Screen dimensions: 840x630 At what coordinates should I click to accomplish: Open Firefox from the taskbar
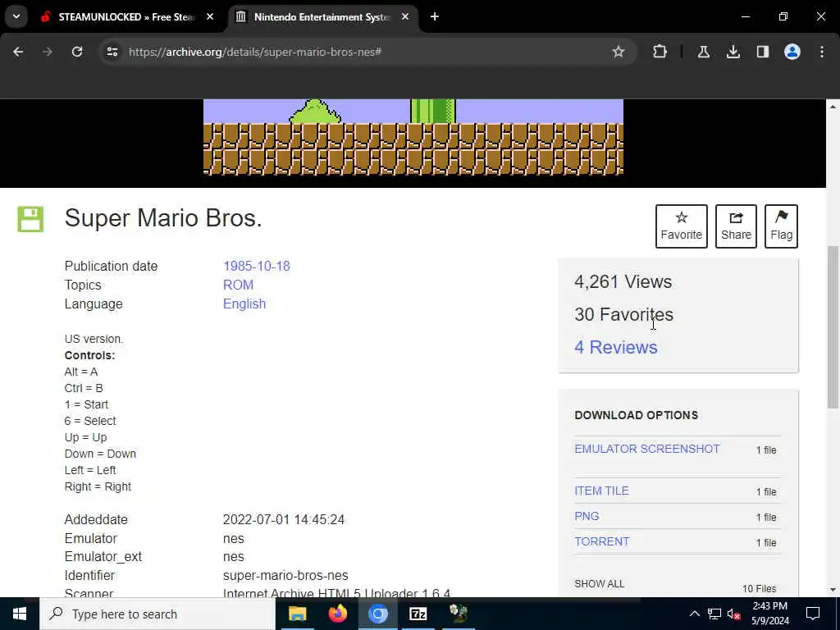(337, 614)
